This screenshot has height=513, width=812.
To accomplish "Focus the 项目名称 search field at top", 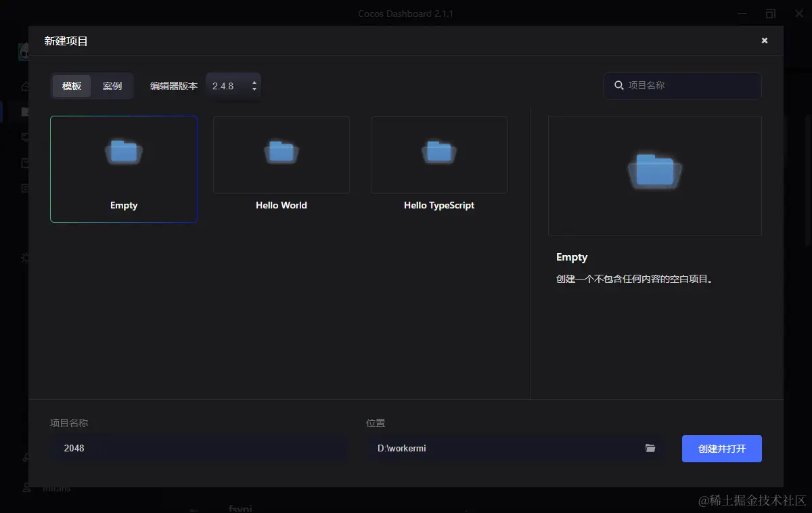I will click(x=683, y=85).
